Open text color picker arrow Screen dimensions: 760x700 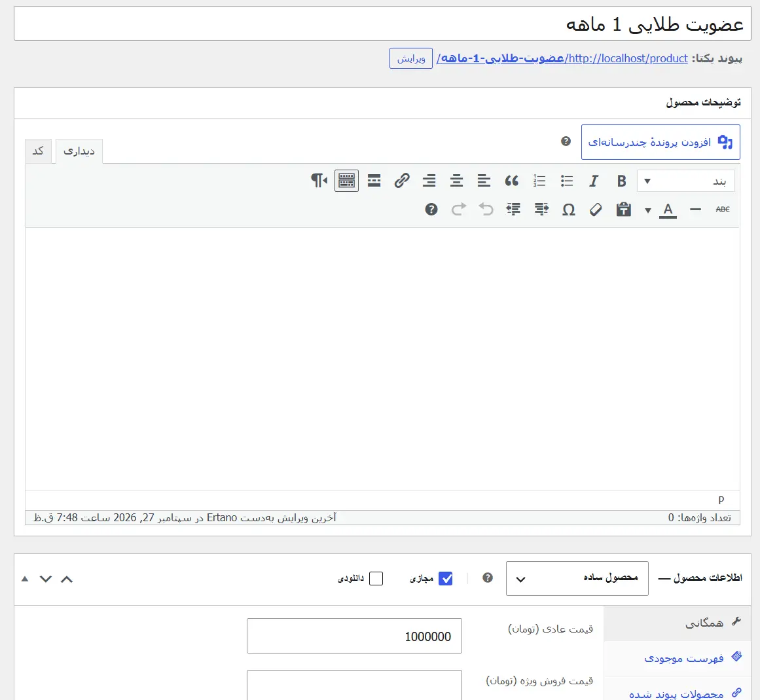click(648, 210)
